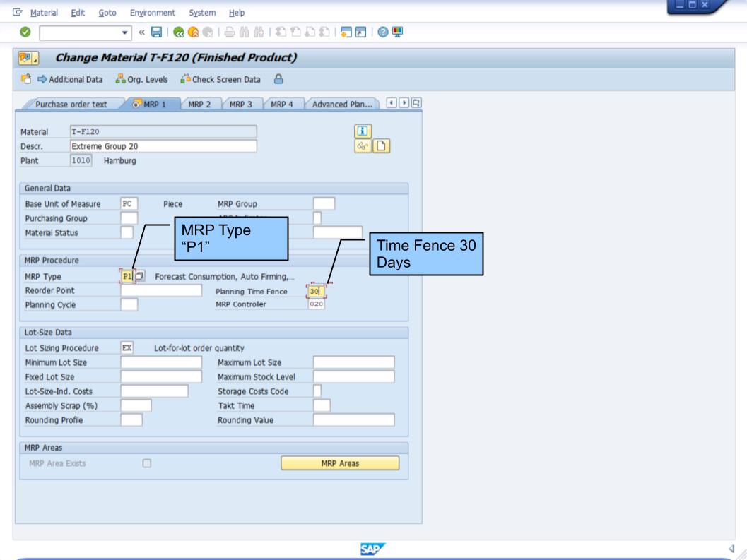The image size is (747, 560).
Task: Click the Next Page icon
Action: [310, 32]
